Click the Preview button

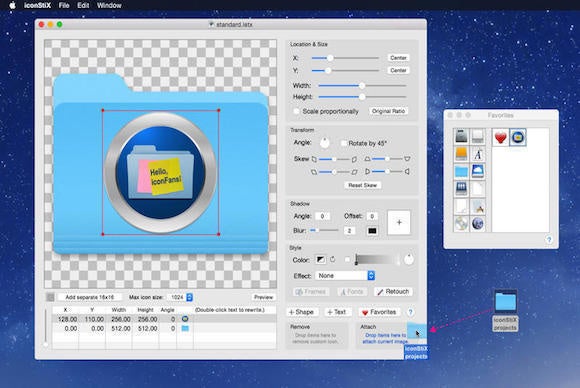click(263, 297)
